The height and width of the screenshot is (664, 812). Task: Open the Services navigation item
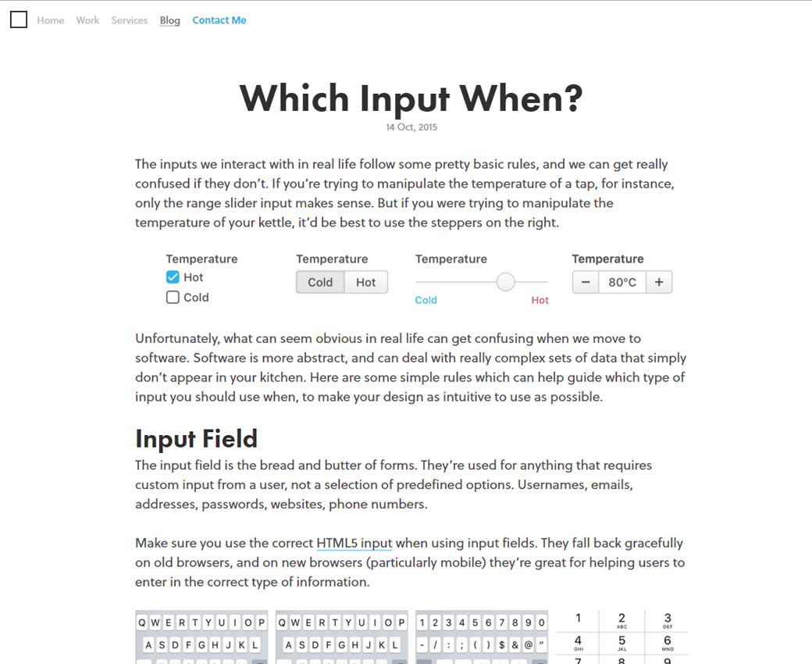pos(130,20)
